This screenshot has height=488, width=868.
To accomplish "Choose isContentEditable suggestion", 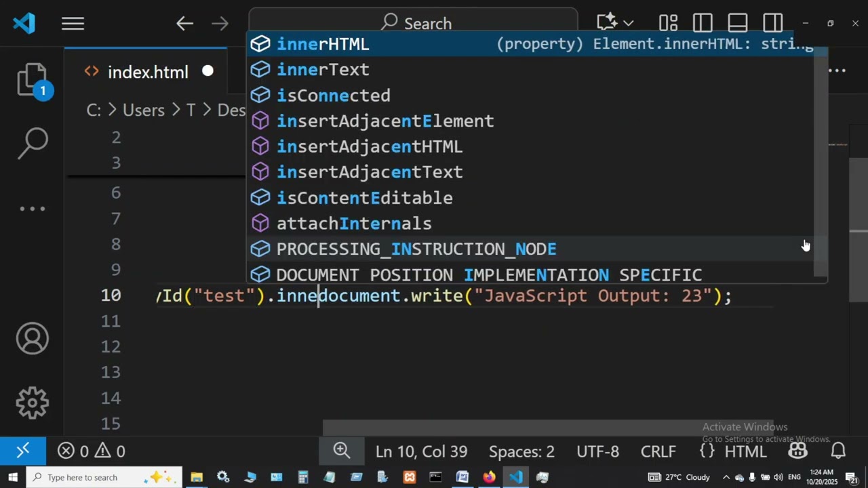I will pos(530,198).
